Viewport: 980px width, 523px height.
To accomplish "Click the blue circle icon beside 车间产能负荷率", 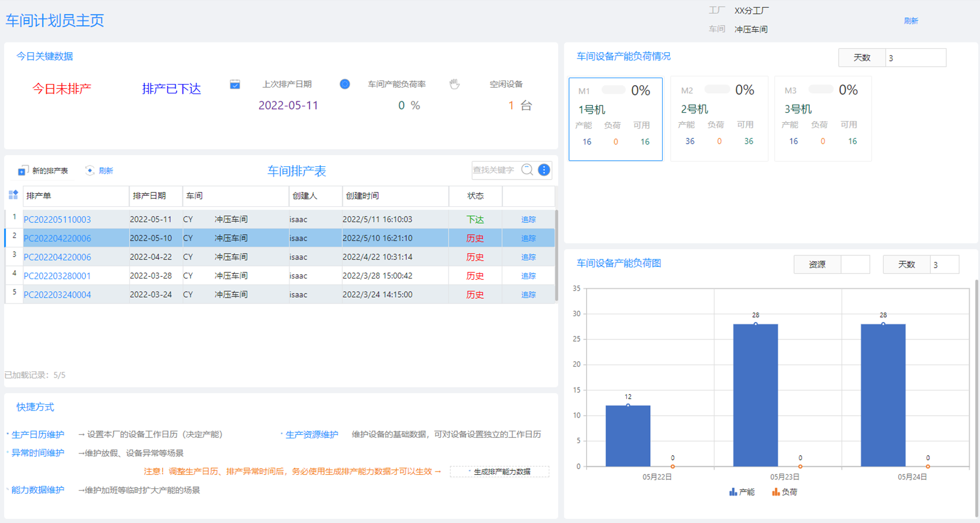I will [344, 85].
